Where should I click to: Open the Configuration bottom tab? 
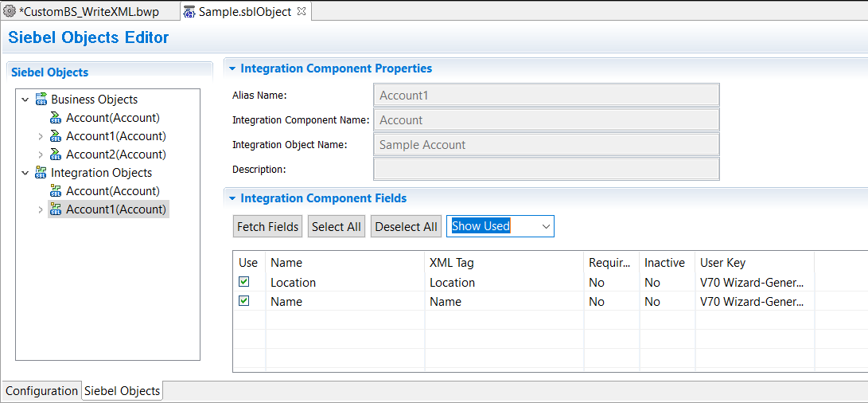[41, 391]
